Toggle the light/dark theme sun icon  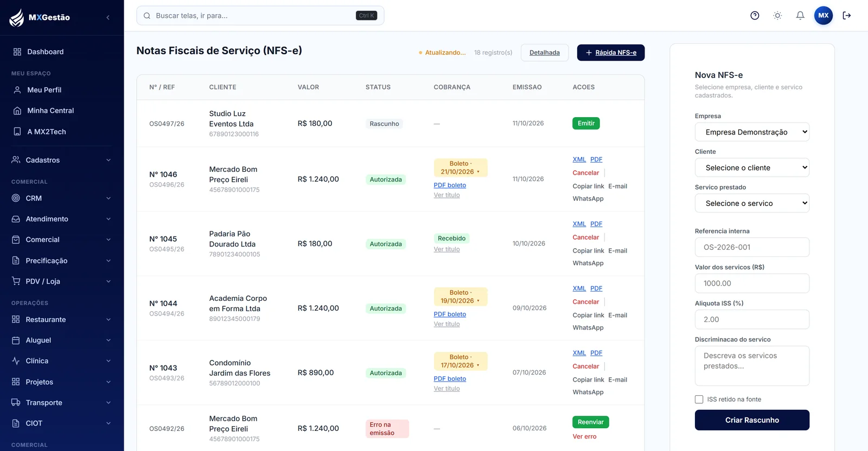pyautogui.click(x=777, y=16)
